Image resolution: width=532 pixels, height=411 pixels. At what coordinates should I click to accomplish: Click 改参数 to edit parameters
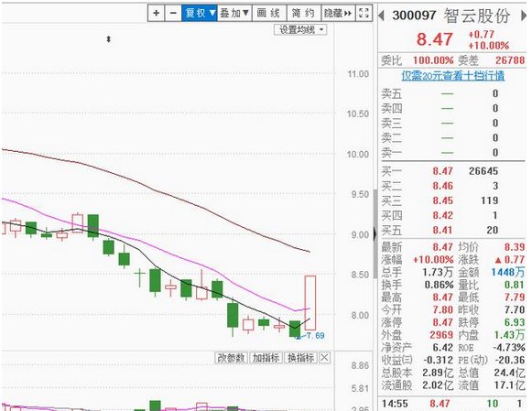[232, 357]
